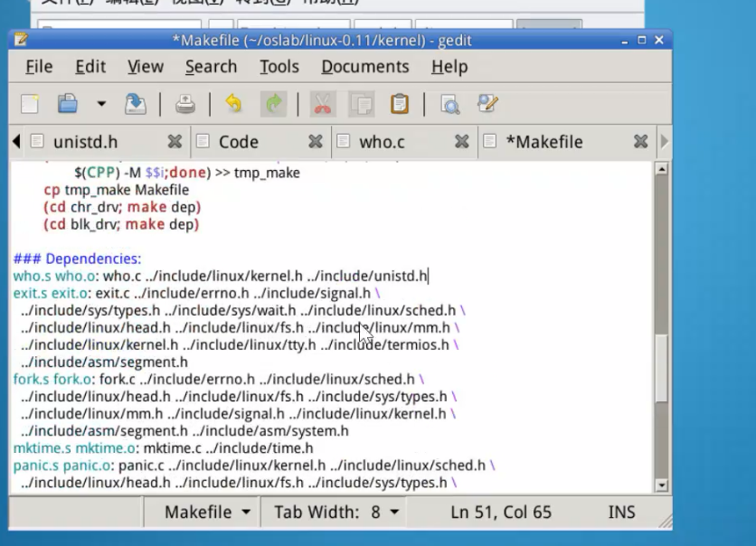The height and width of the screenshot is (546, 756).
Task: Open the Search menu
Action: [211, 67]
